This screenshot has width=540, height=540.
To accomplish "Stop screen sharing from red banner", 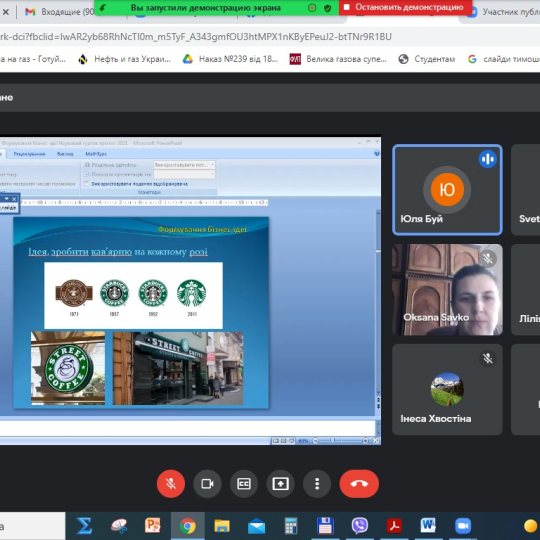I will click(405, 7).
